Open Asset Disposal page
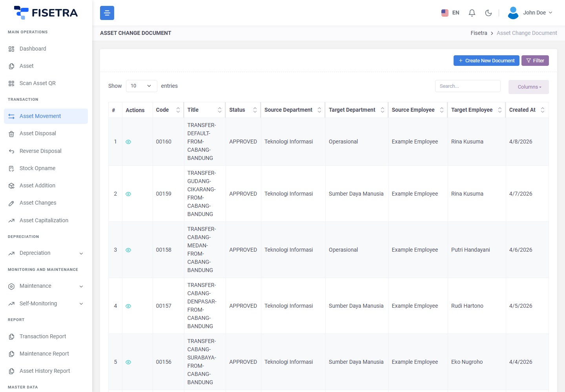Screen dimensions: 565x392 [x=46, y=133]
